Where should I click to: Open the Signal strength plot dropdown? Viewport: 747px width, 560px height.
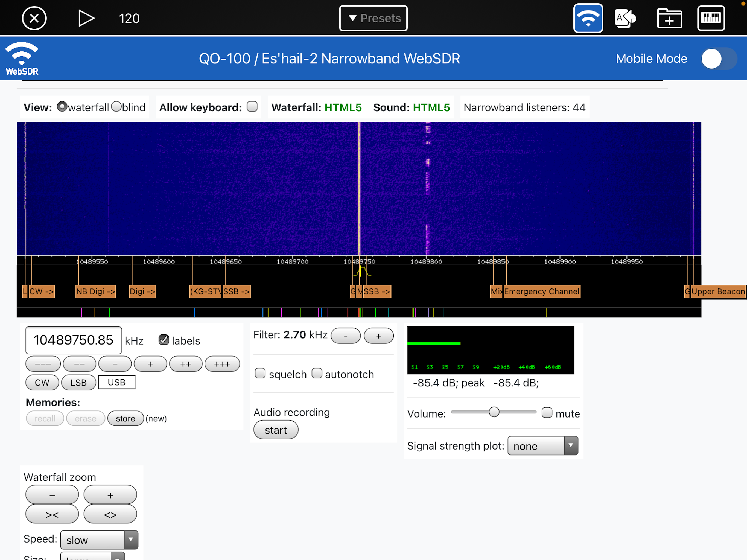click(x=542, y=446)
